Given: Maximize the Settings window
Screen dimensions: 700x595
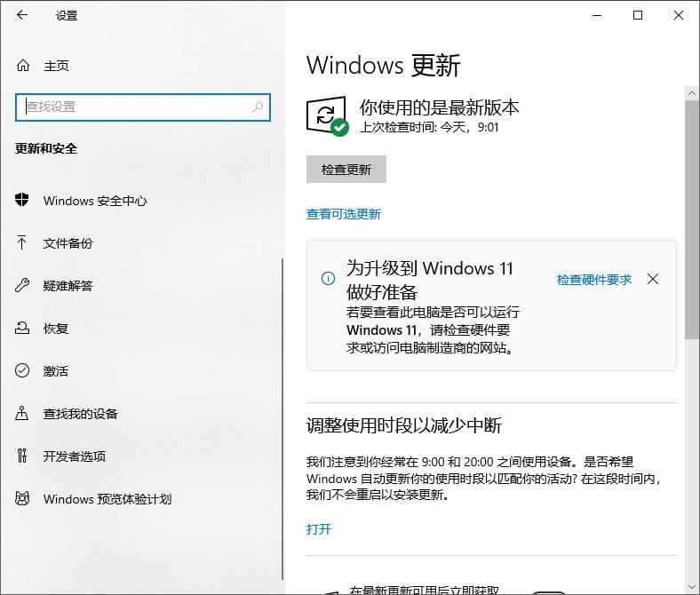Looking at the screenshot, I should [638, 15].
